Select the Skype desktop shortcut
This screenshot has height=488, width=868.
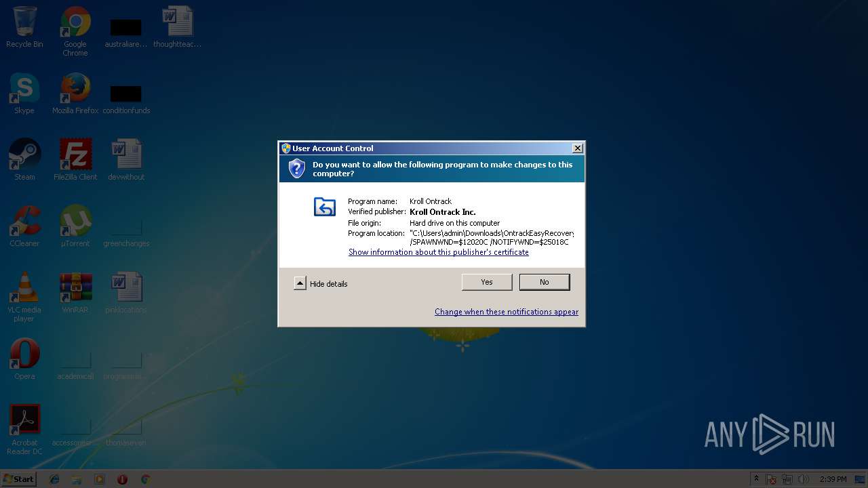click(x=24, y=94)
